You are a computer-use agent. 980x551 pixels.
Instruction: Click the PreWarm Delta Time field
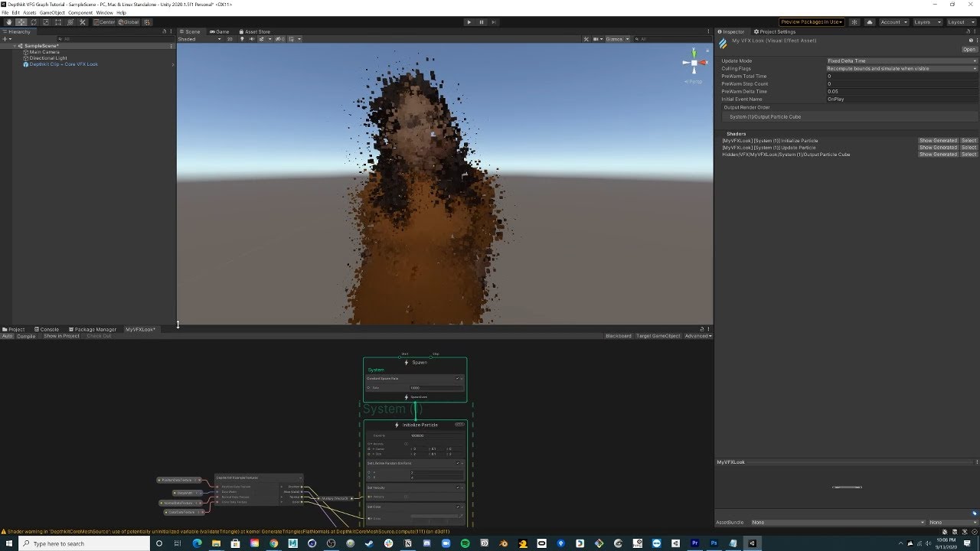(x=901, y=92)
